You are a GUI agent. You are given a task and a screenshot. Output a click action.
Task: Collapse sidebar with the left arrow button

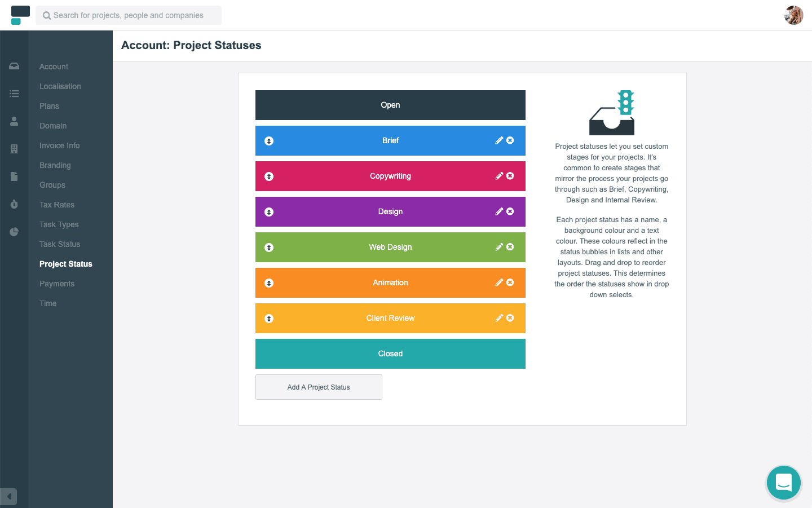[8, 497]
